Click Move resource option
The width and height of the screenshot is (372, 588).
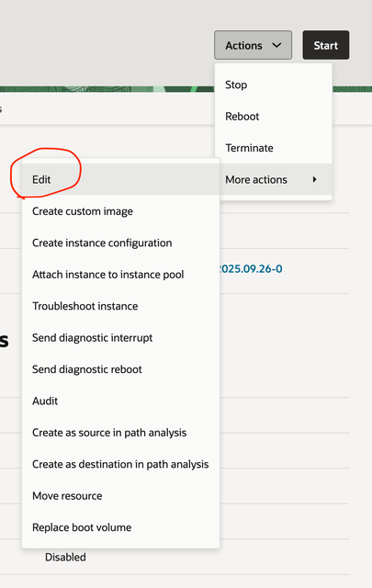tap(120, 496)
